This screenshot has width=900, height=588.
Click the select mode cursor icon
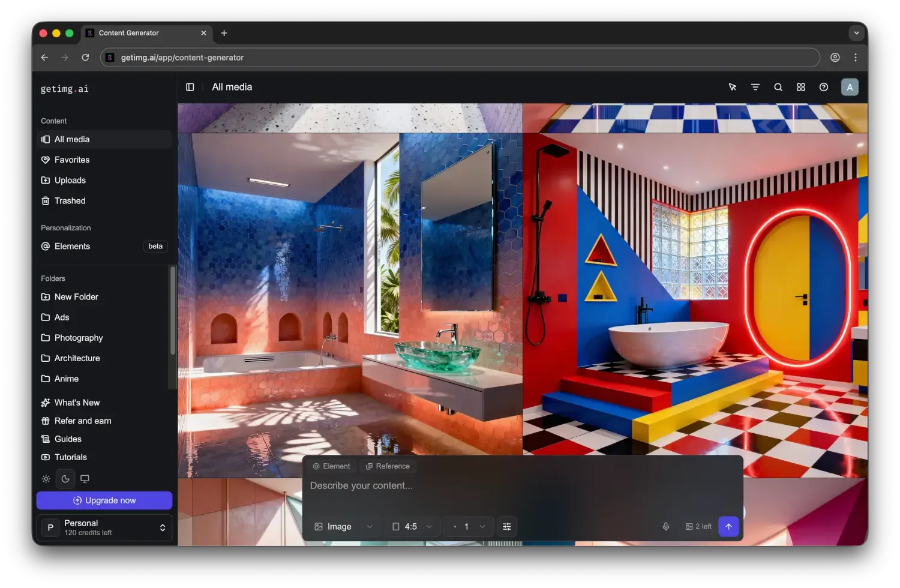click(733, 87)
